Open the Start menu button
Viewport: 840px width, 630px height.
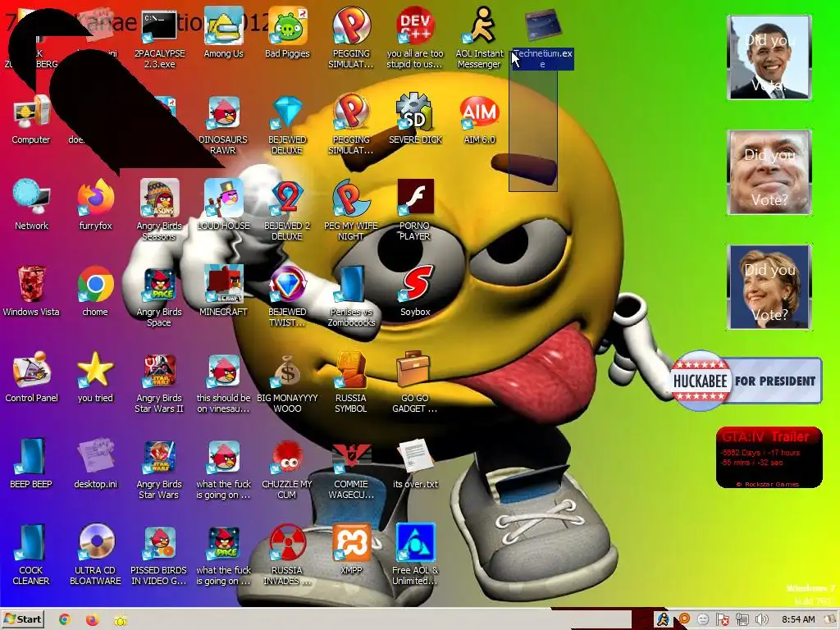pos(22,619)
